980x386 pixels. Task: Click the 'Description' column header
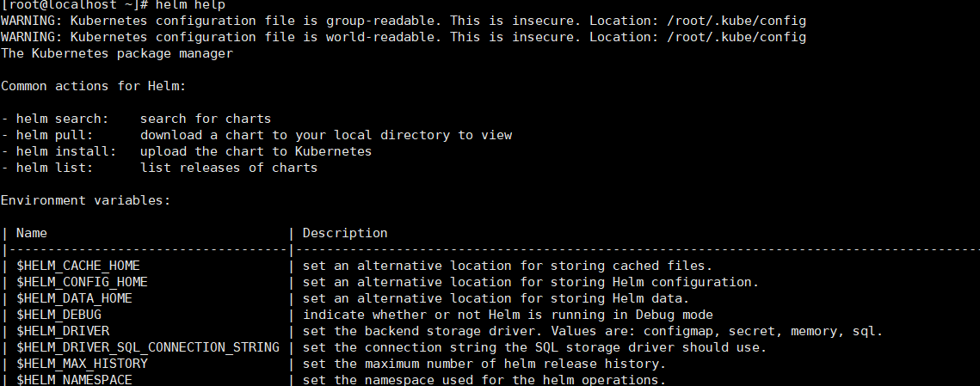click(345, 233)
